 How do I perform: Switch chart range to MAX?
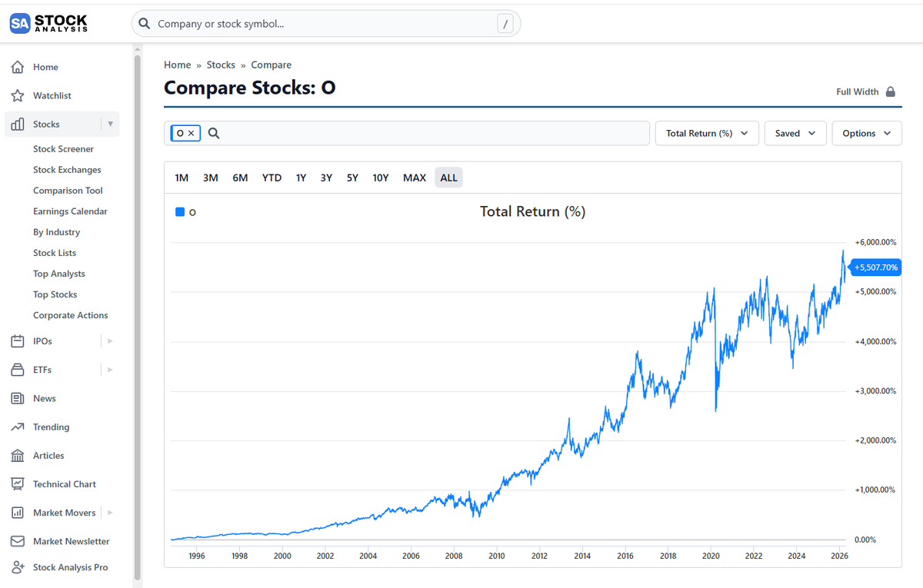pos(415,178)
